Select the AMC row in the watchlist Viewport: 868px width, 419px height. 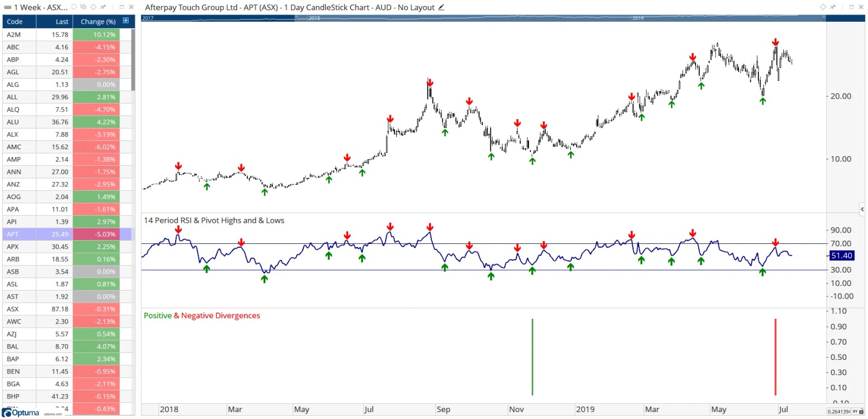67,147
